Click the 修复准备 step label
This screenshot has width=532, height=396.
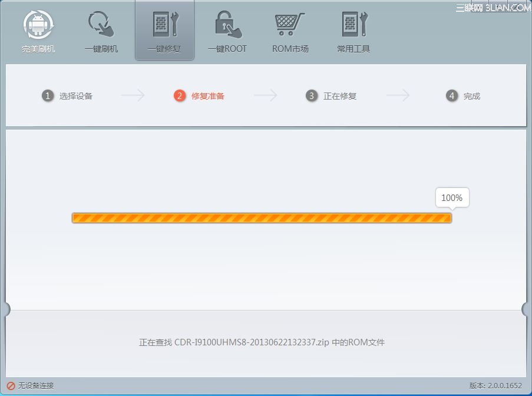point(208,96)
